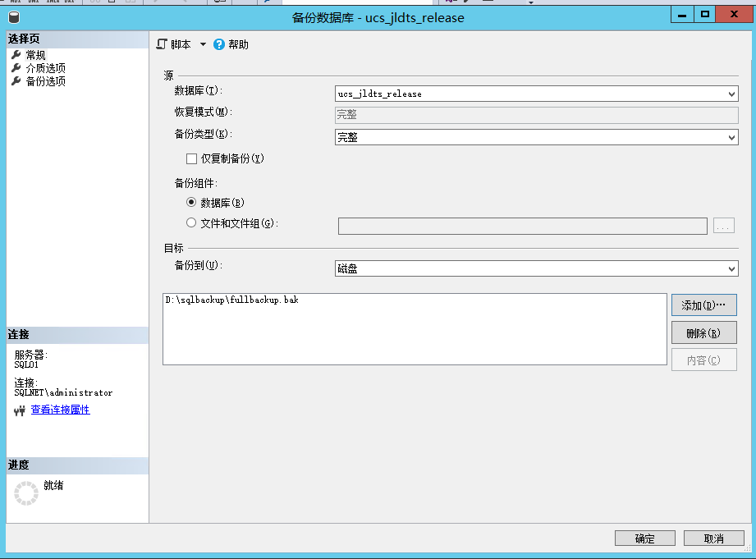Screen dimensions: 756x559
Task: Select the 数据库(B) radio button
Action: (191, 202)
